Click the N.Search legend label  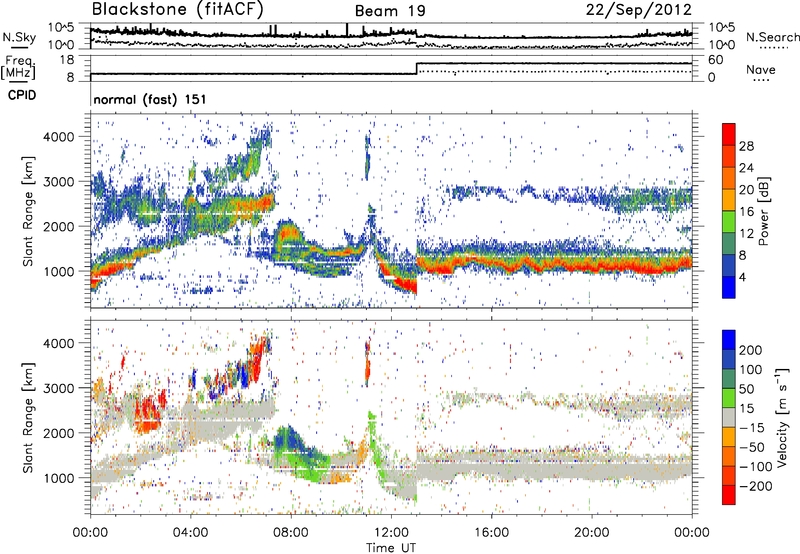click(772, 37)
